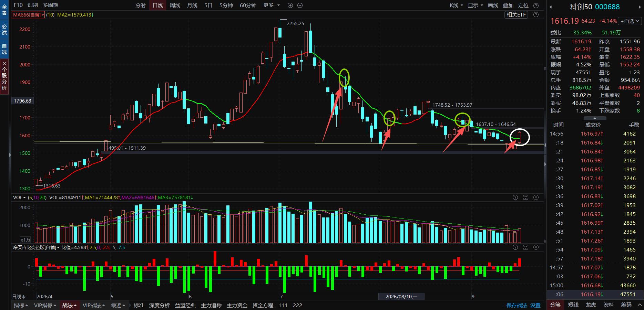This screenshot has width=644, height=310.
Task: Zoom out the chart with minus icon
Action: tap(300, 6)
